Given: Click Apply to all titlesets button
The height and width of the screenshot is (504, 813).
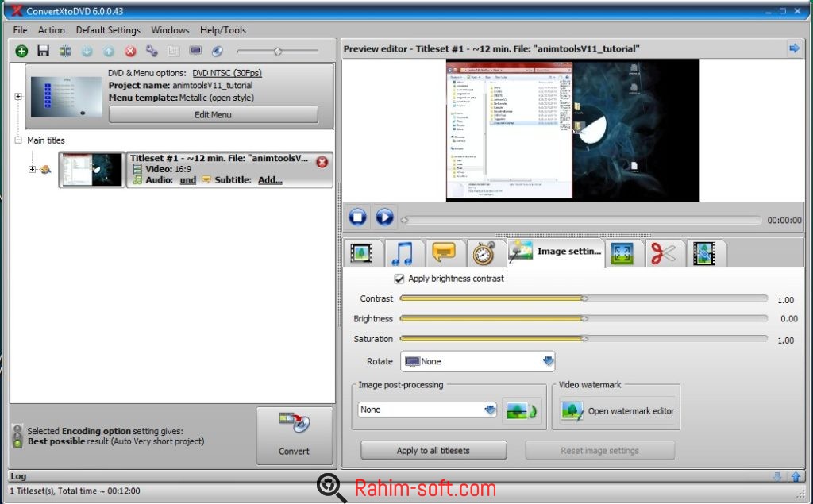Looking at the screenshot, I should [433, 451].
